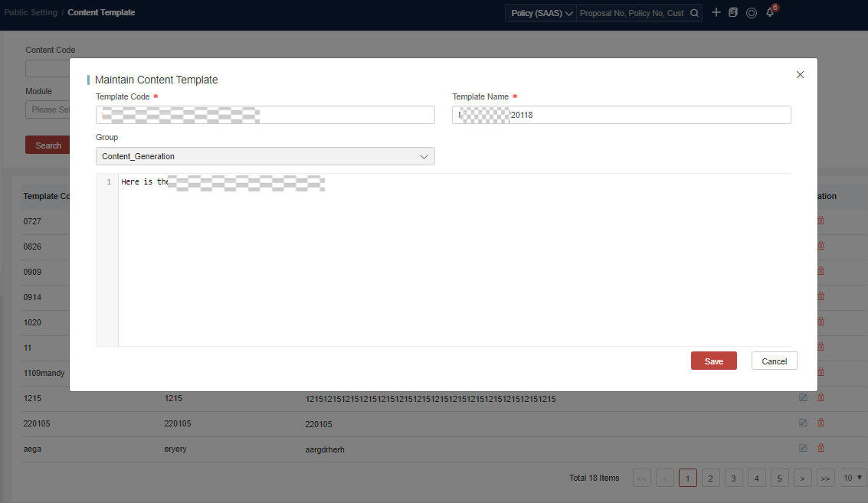The width and height of the screenshot is (868, 503).
Task: Delete the aega template row
Action: pyautogui.click(x=821, y=448)
